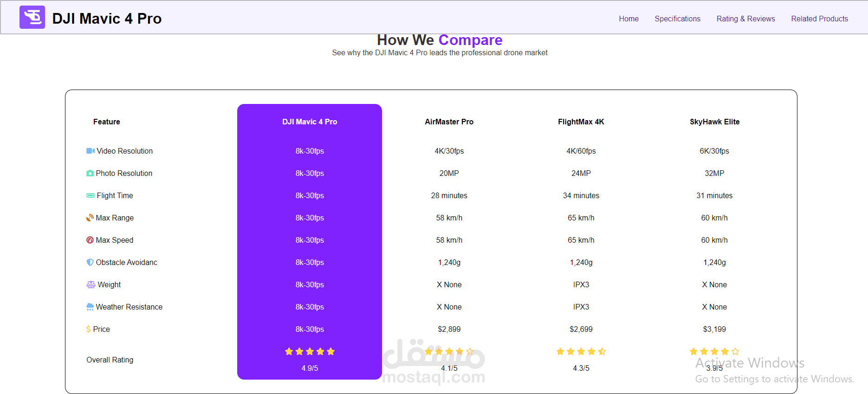Click the Price dollar sign icon
The image size is (868, 394).
click(89, 329)
